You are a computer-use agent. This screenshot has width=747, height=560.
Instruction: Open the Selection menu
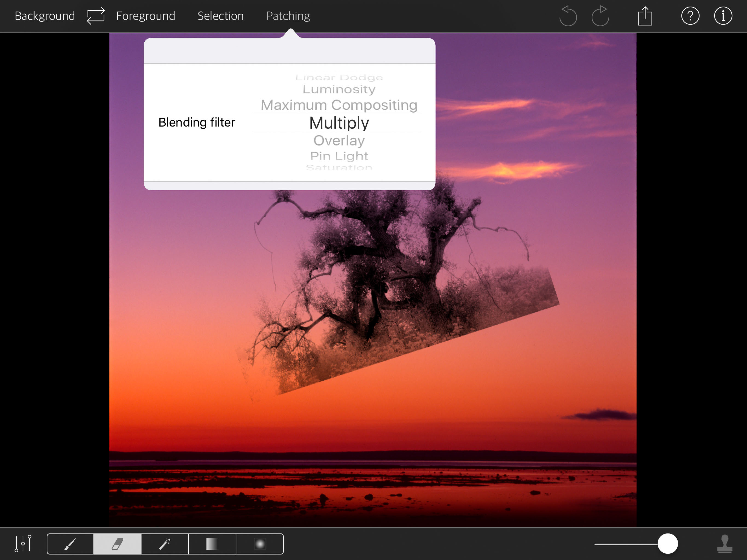click(x=221, y=16)
